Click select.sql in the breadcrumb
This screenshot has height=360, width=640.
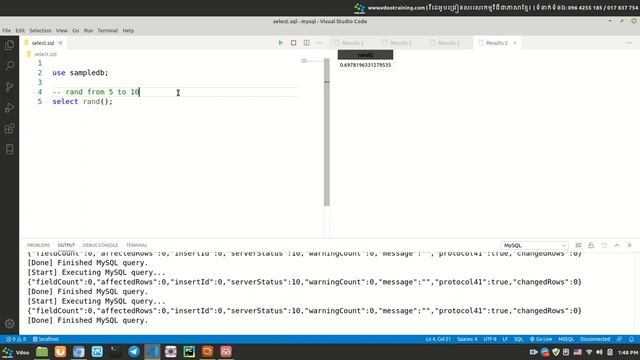[45, 54]
